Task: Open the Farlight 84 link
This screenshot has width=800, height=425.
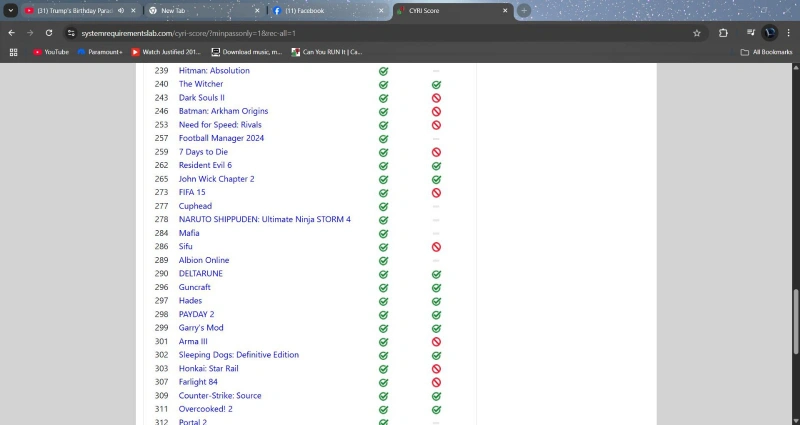Action: coord(198,382)
